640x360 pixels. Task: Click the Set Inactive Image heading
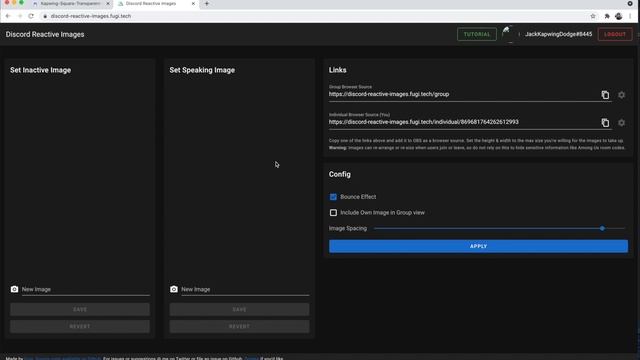click(x=40, y=70)
